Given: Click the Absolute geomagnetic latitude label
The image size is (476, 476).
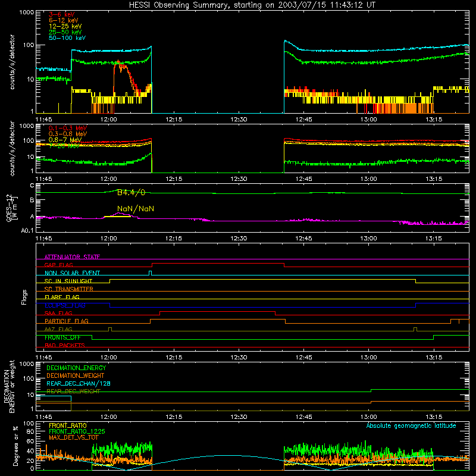Looking at the screenshot, I should coord(411,425).
